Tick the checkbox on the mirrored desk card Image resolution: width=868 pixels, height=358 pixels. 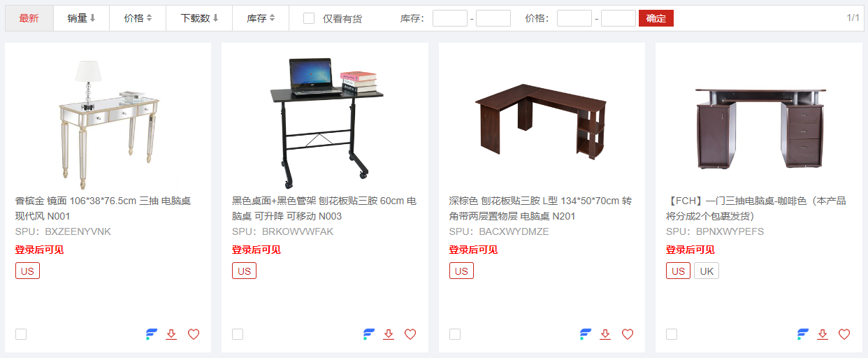point(21,334)
